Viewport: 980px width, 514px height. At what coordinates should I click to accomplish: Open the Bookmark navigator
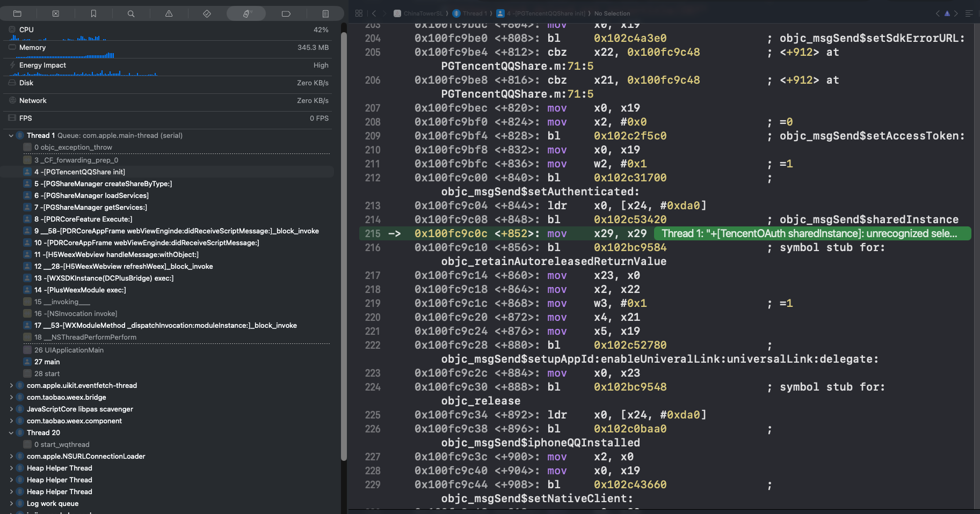(x=93, y=13)
